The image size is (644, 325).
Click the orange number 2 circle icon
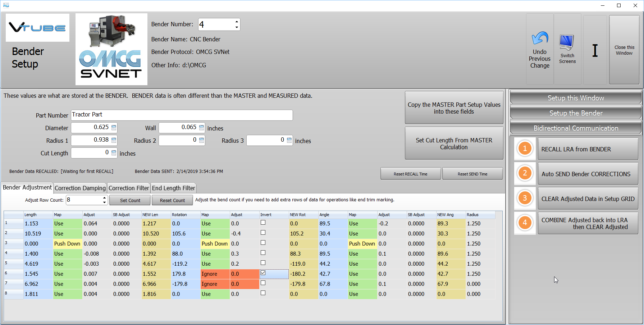[x=525, y=173]
